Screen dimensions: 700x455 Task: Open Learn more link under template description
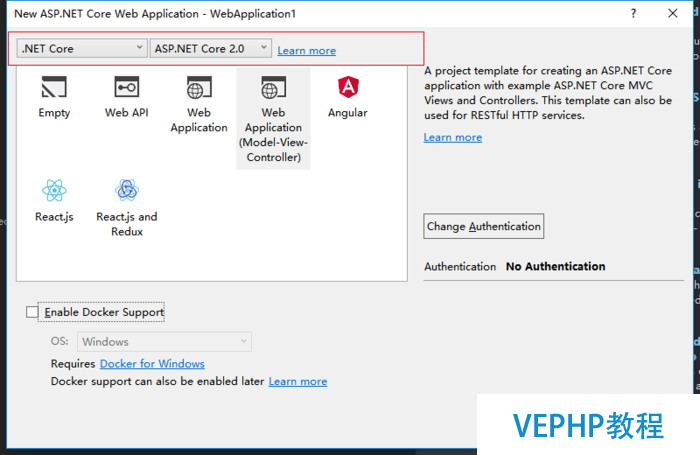(x=453, y=137)
